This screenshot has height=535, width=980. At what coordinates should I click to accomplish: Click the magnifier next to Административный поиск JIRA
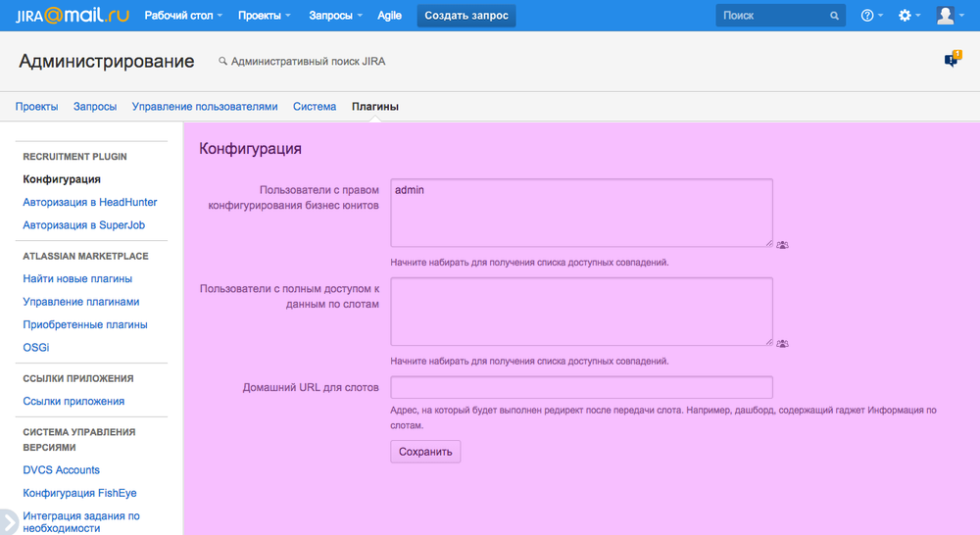tap(222, 62)
